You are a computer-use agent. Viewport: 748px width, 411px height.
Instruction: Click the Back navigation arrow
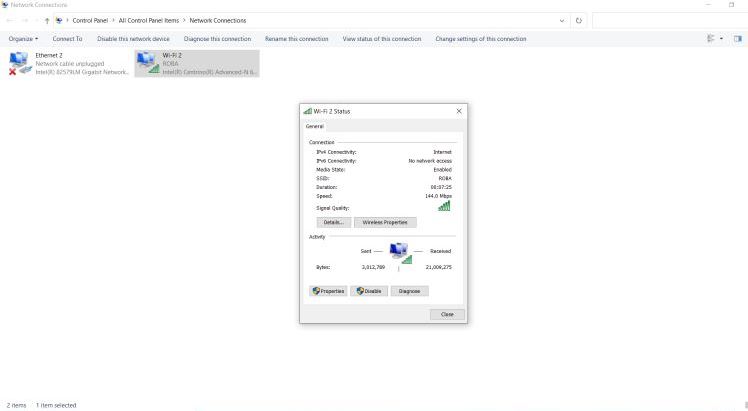point(10,21)
